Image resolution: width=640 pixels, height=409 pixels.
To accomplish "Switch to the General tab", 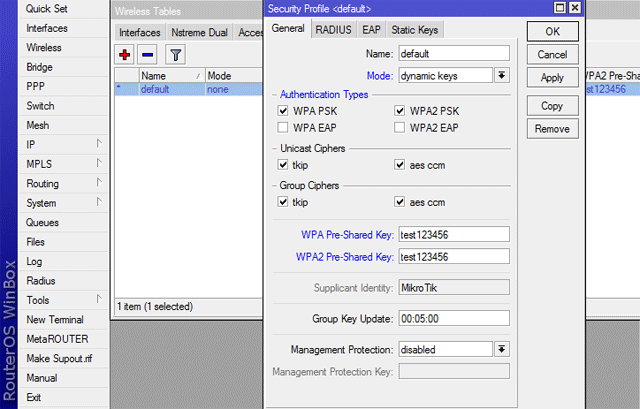I will [x=288, y=29].
